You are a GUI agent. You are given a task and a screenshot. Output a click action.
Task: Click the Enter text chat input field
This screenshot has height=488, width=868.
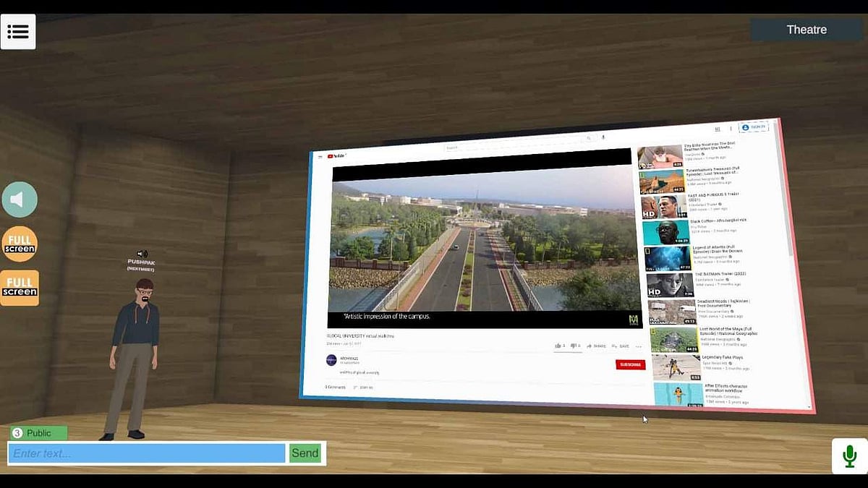(145, 453)
